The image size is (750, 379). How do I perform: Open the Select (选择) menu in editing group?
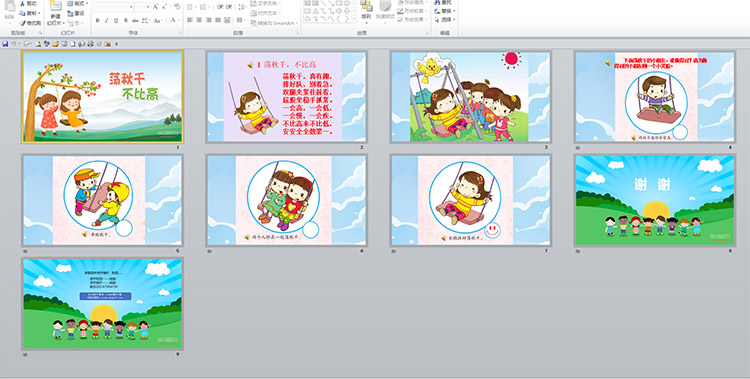click(445, 20)
